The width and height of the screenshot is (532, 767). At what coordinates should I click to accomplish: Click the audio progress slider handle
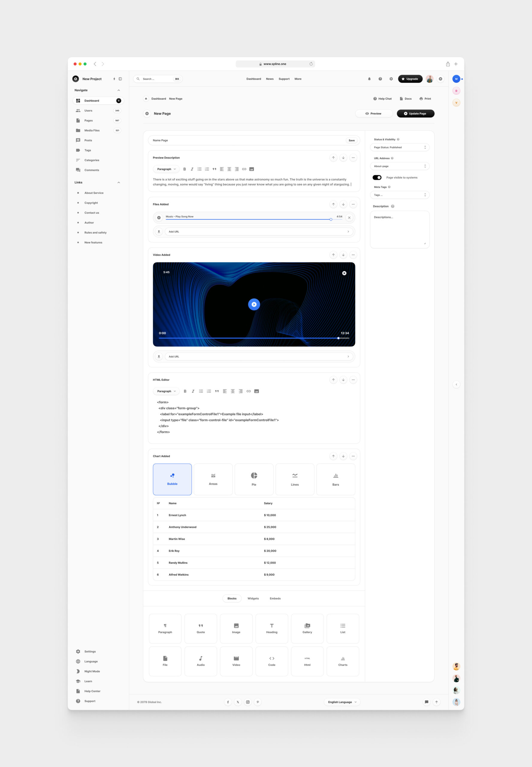pyautogui.click(x=331, y=219)
